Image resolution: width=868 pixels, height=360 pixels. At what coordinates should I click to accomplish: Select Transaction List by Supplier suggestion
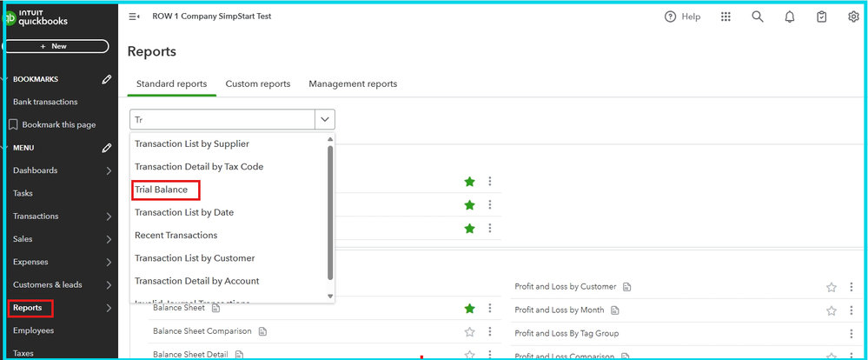tap(192, 143)
